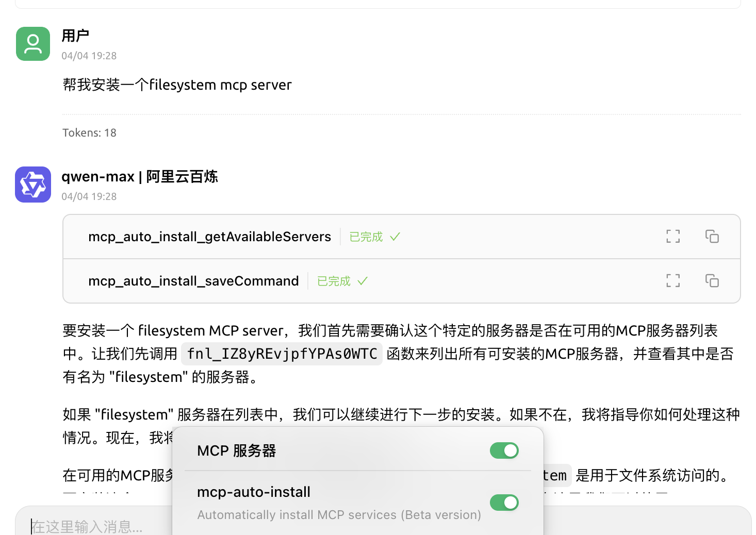This screenshot has height=535, width=756.
Task: Copy the saveCommand tool call output
Action: (x=712, y=281)
